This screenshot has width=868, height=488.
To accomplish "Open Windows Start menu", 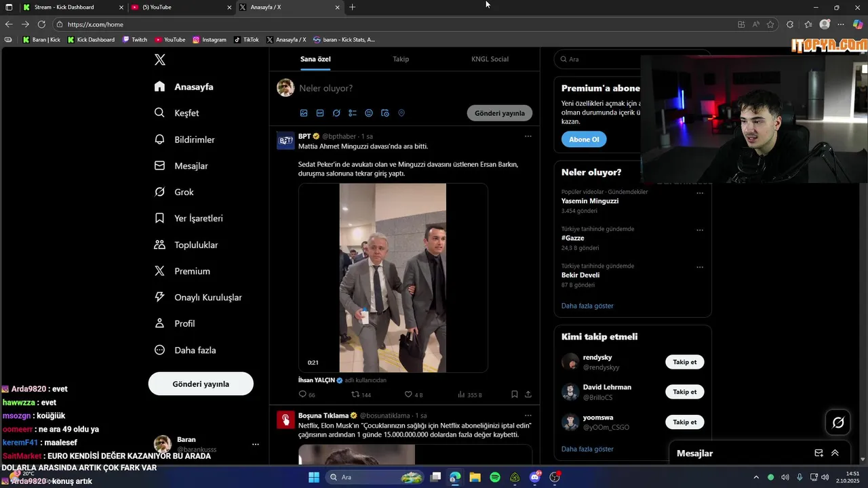I will coord(314,477).
